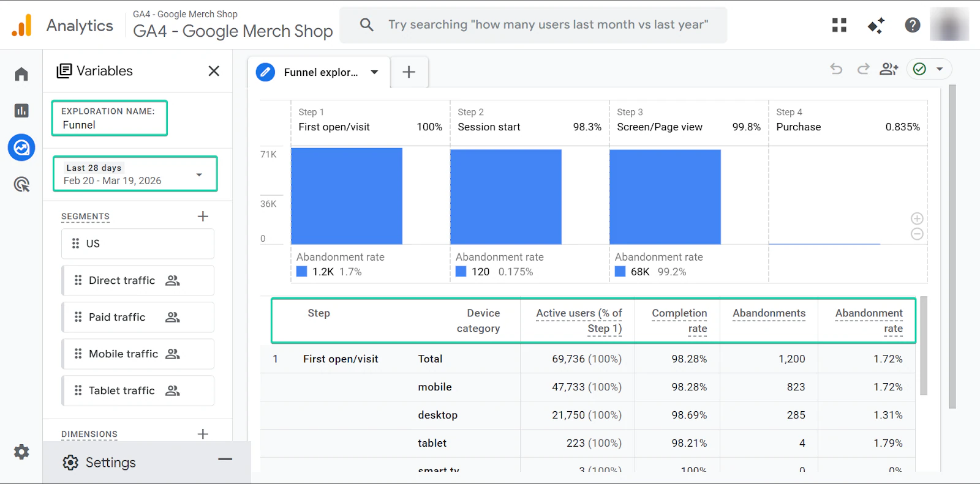The image size is (980, 484).
Task: Click the Active users (% of Step 1) header
Action: (579, 321)
